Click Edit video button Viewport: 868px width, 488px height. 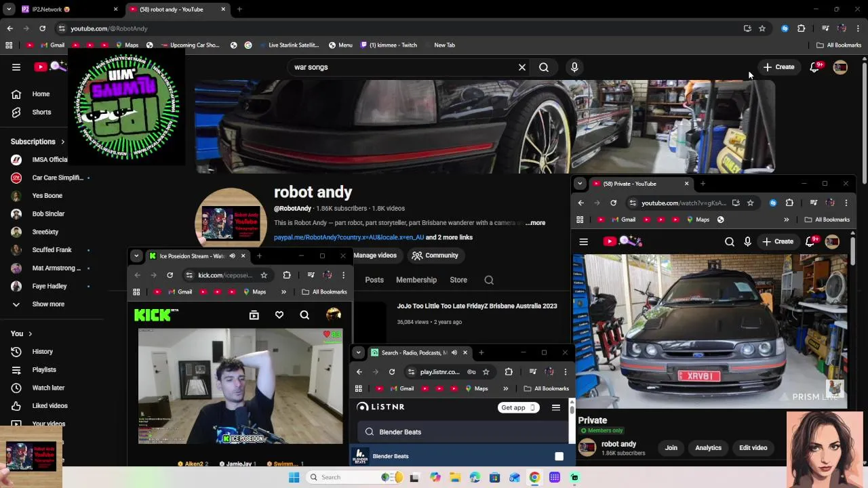(753, 448)
